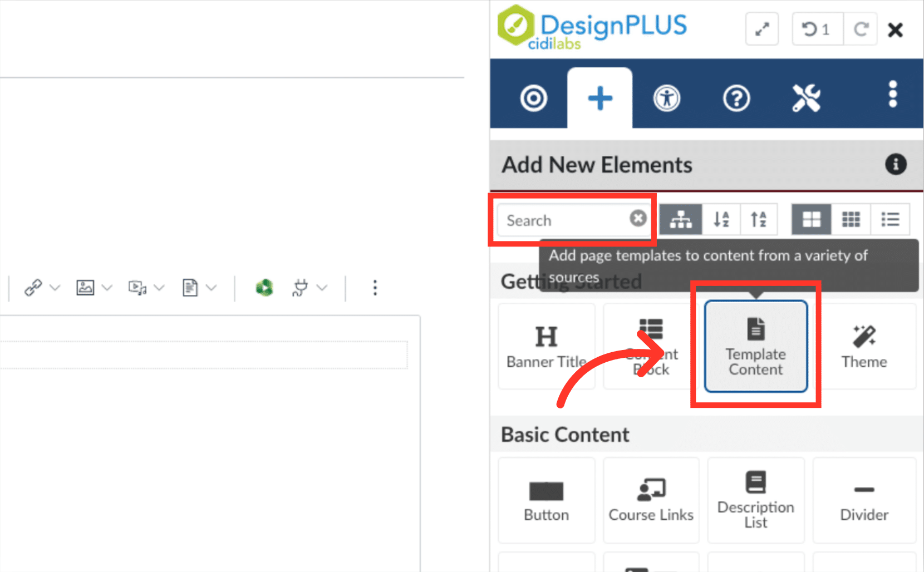Switch to the Add New Elements tab
Screen dimensions: 924x572
point(599,97)
